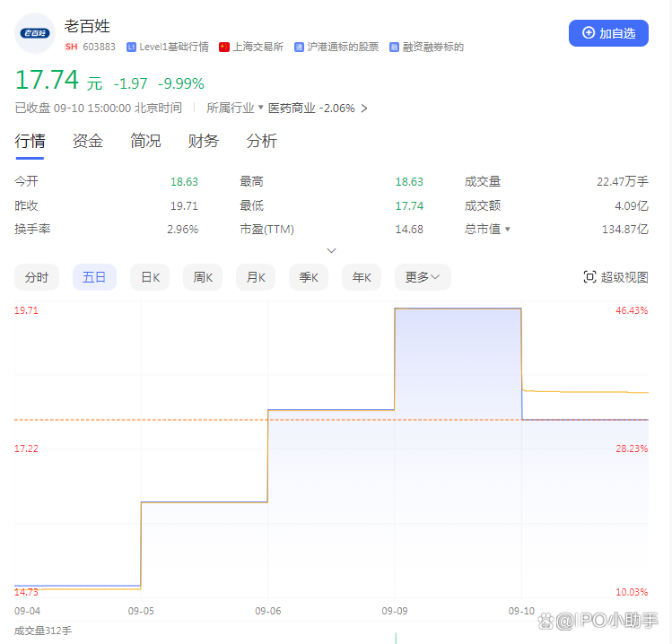Select the 日K chart view
672x644 pixels.
150,277
